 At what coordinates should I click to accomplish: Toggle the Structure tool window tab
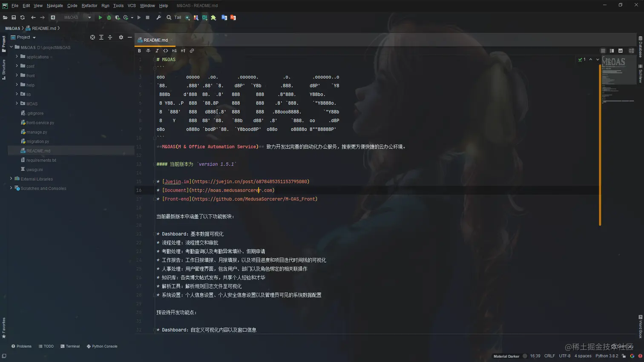(x=3, y=69)
